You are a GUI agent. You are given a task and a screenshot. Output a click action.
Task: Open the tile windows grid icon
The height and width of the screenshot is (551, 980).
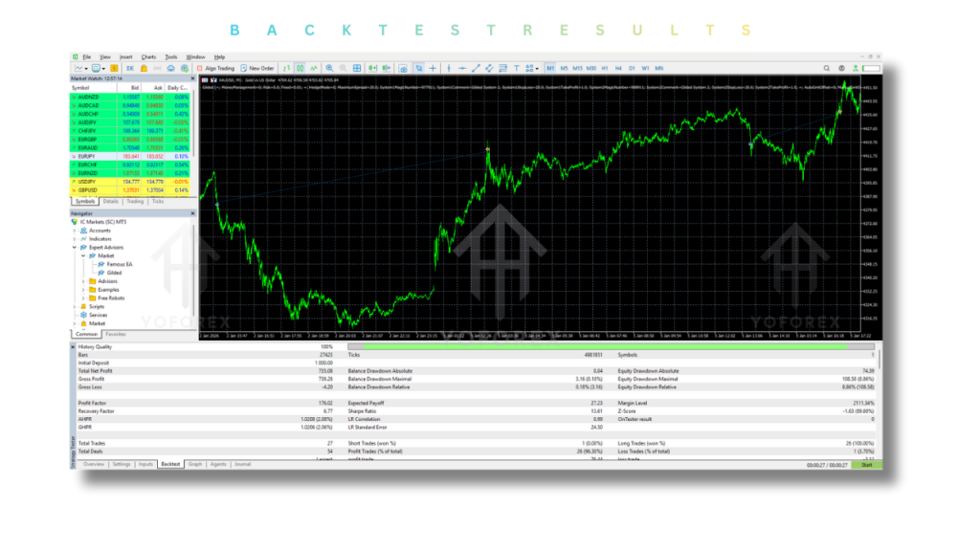[x=357, y=69]
